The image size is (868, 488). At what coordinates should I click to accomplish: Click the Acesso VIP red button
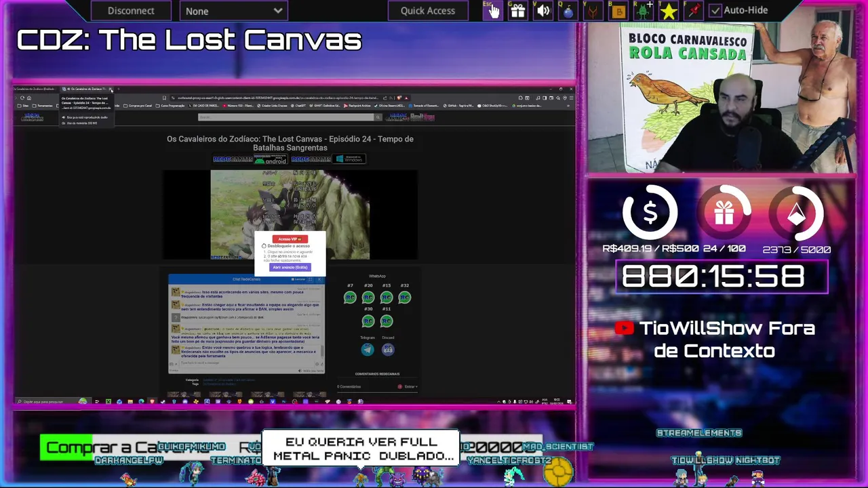pyautogui.click(x=290, y=239)
